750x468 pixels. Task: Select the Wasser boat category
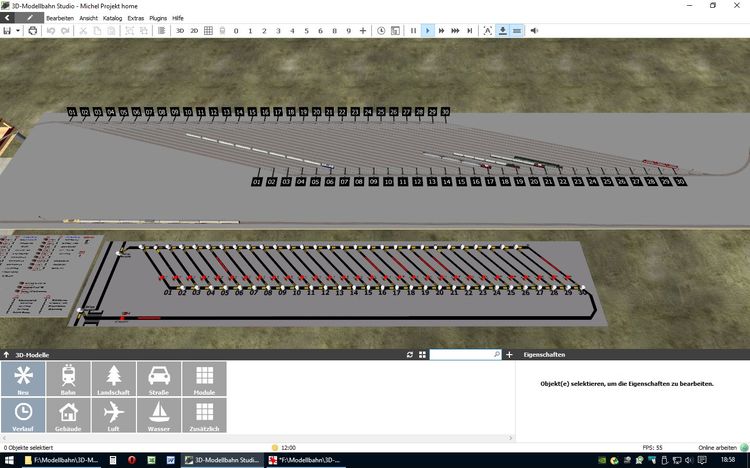point(158,415)
